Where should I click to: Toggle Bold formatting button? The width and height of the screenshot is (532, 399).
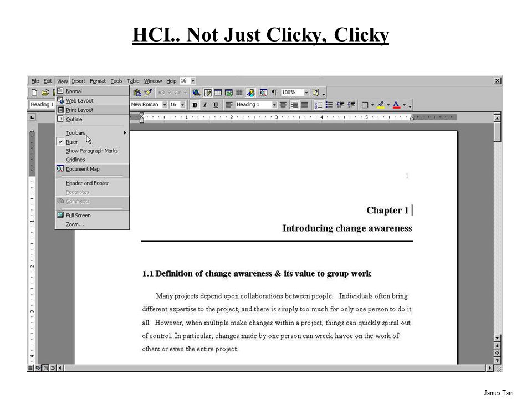(x=195, y=105)
